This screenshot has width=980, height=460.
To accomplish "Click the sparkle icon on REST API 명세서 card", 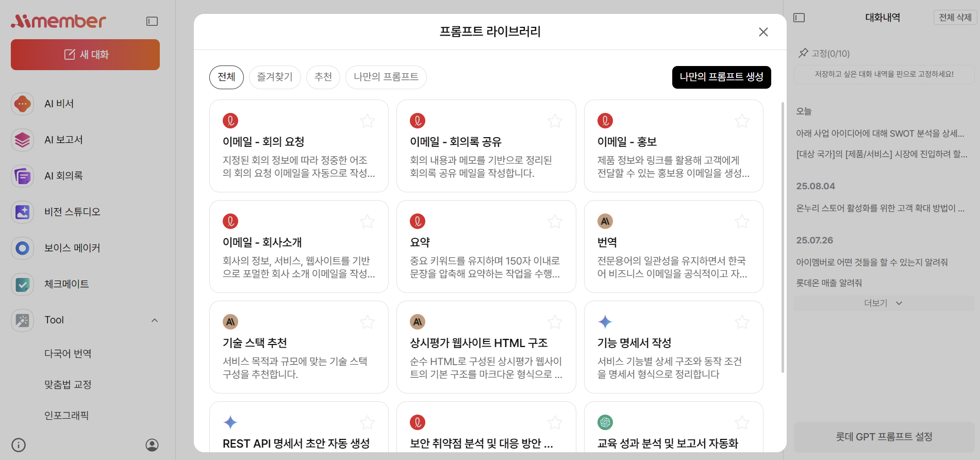I will pyautogui.click(x=230, y=422).
